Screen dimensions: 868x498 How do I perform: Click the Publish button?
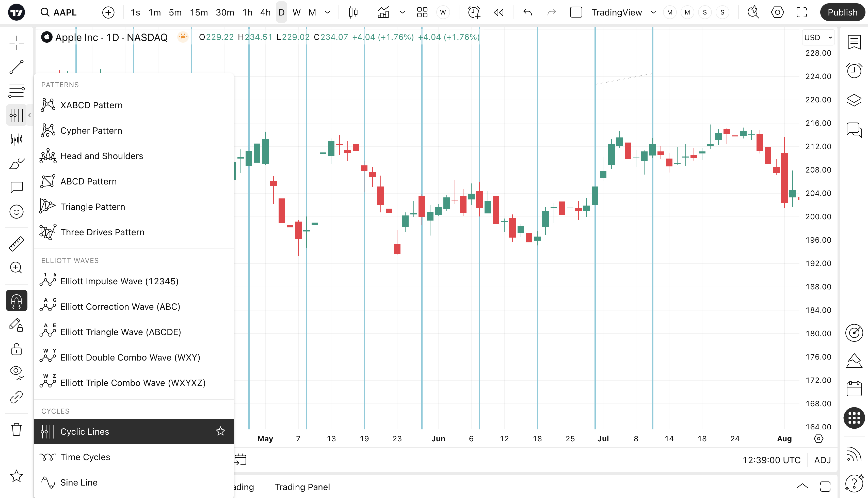[x=842, y=13]
